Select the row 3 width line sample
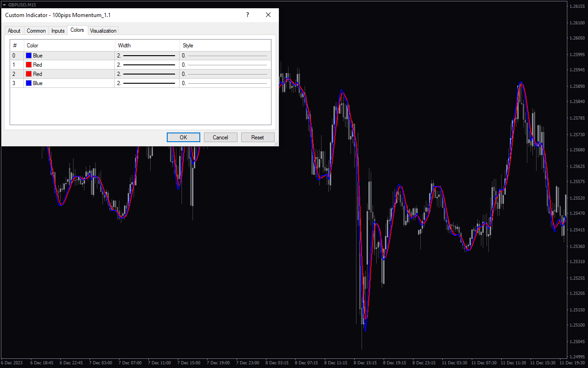This screenshot has height=368, width=588. pyautogui.click(x=149, y=83)
